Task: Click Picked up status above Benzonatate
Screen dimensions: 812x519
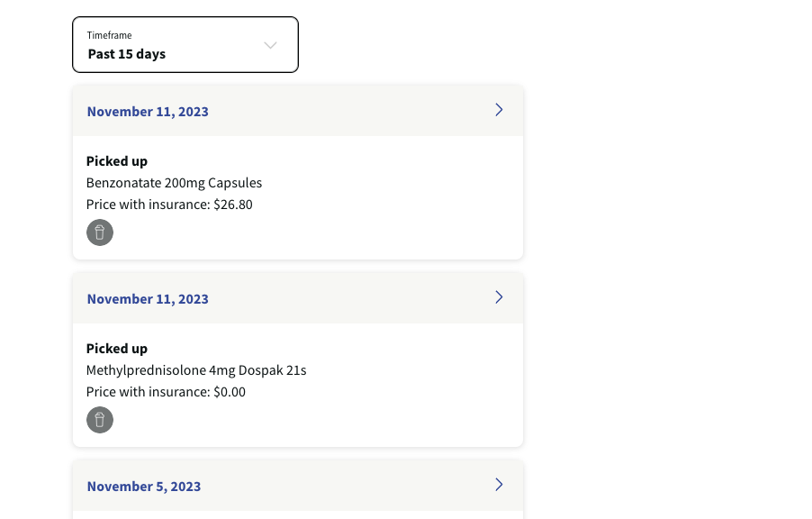Action: (x=116, y=161)
